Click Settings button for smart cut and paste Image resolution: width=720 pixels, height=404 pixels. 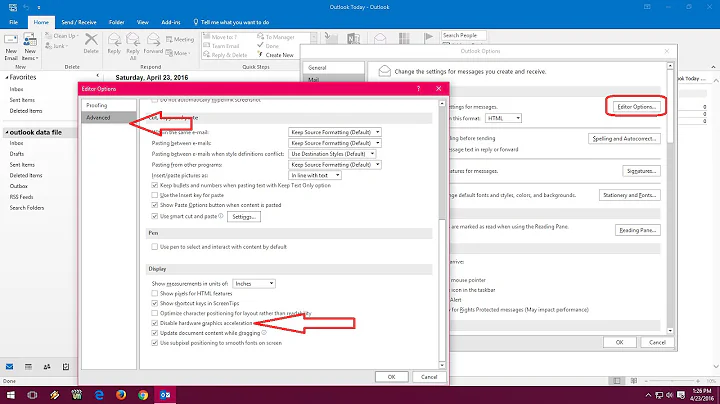pos(244,217)
